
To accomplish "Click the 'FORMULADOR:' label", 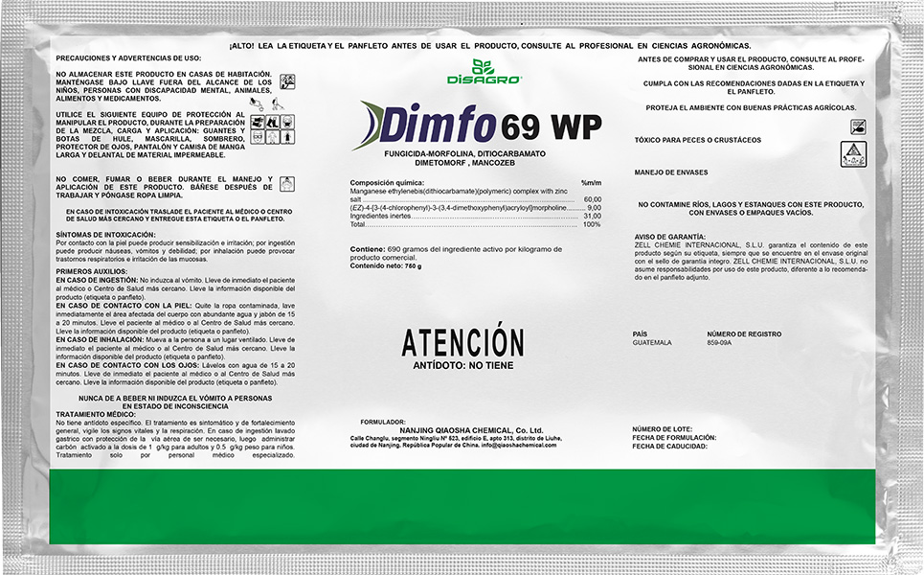I will [383, 423].
